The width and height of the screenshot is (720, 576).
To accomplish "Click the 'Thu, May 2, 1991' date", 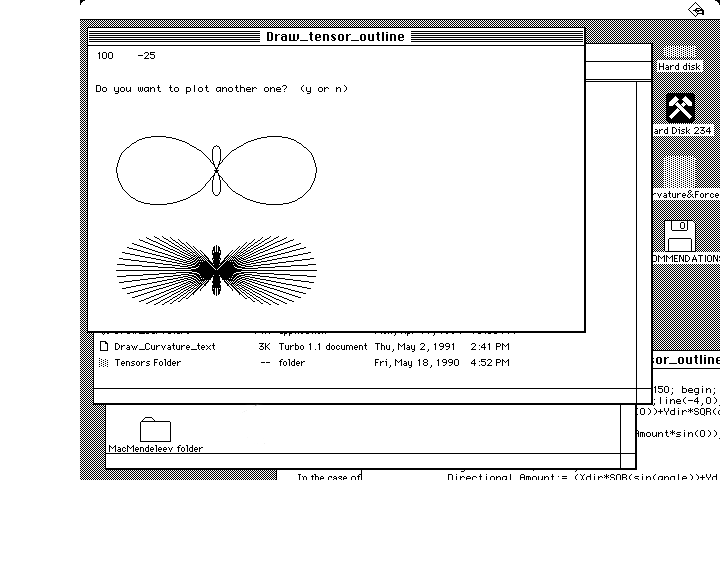I will (415, 347).
